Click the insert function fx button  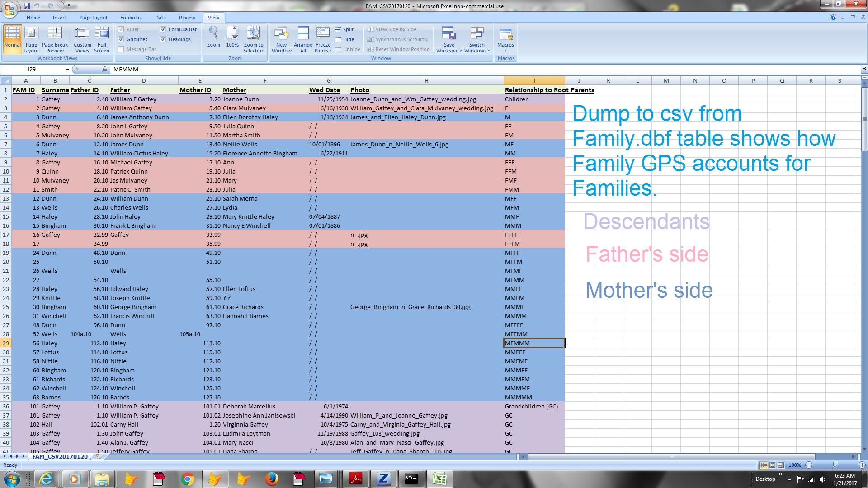104,69
